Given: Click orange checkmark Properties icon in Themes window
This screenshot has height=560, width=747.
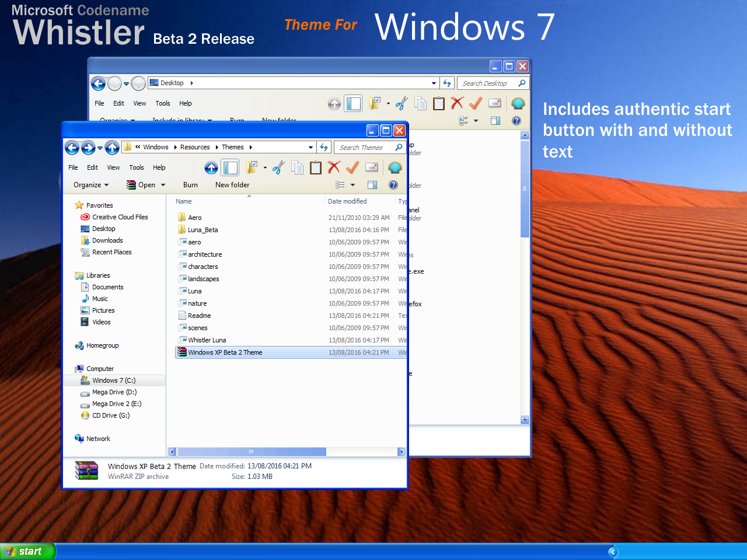Looking at the screenshot, I should 352,168.
